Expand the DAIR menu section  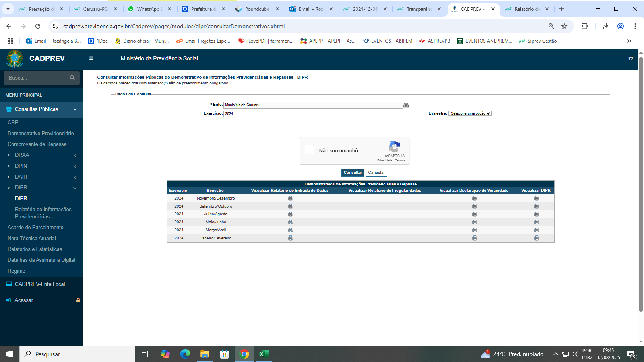point(21,177)
